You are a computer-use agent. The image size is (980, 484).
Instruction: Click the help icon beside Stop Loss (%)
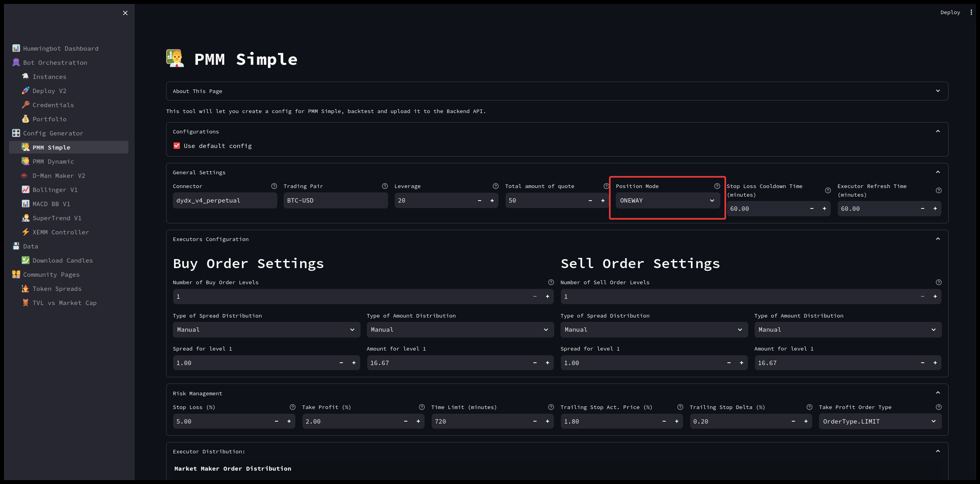292,407
